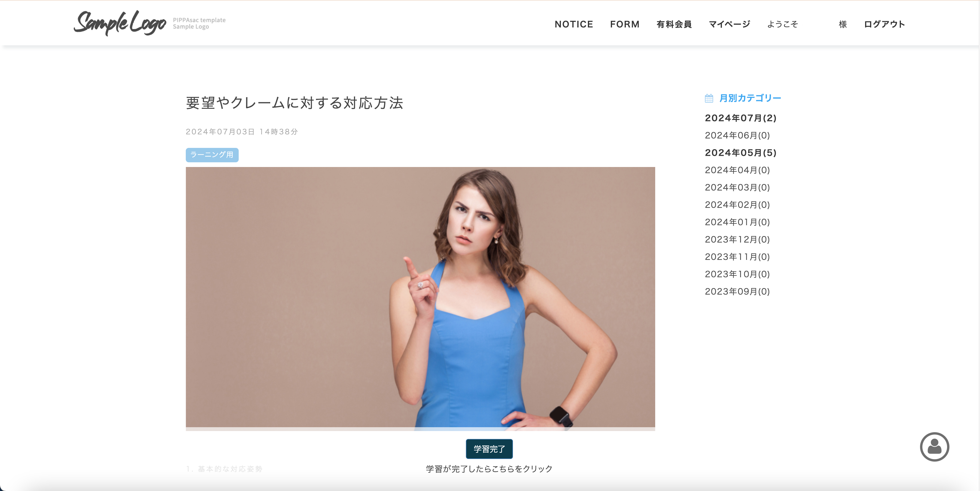The width and height of the screenshot is (980, 491).
Task: Click ログアウト to sign out
Action: coord(884,24)
